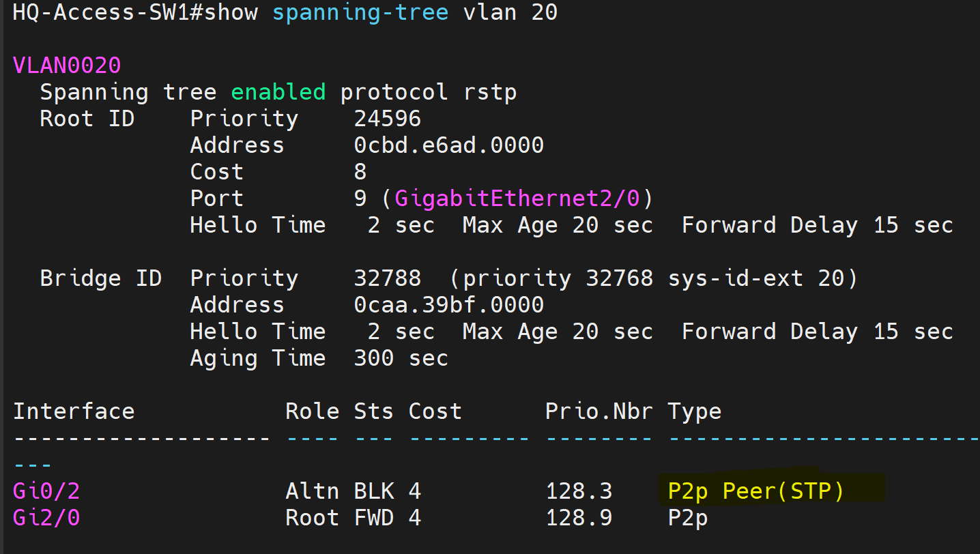Image resolution: width=980 pixels, height=554 pixels.
Task: Click root priority value 24596
Action: pyautogui.click(x=387, y=119)
